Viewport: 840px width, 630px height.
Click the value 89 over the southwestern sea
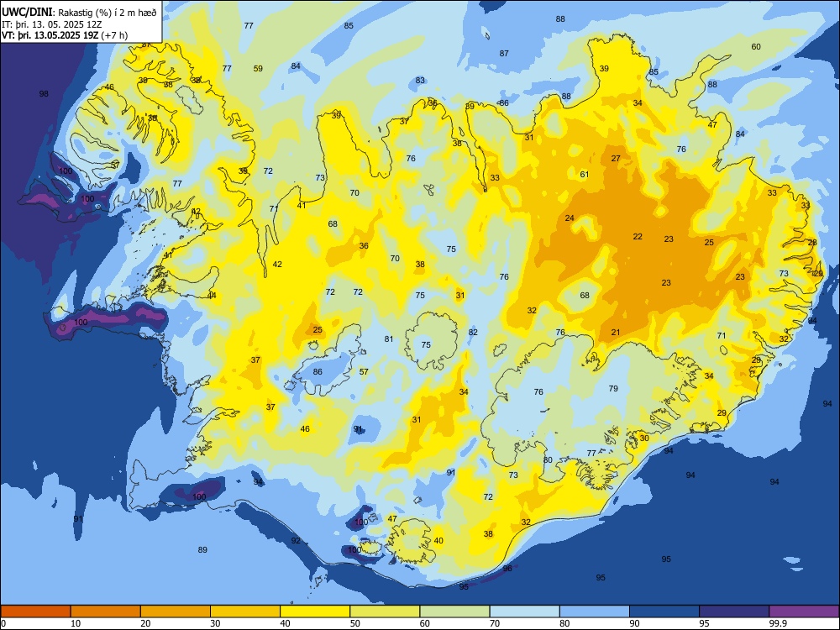[x=202, y=549]
